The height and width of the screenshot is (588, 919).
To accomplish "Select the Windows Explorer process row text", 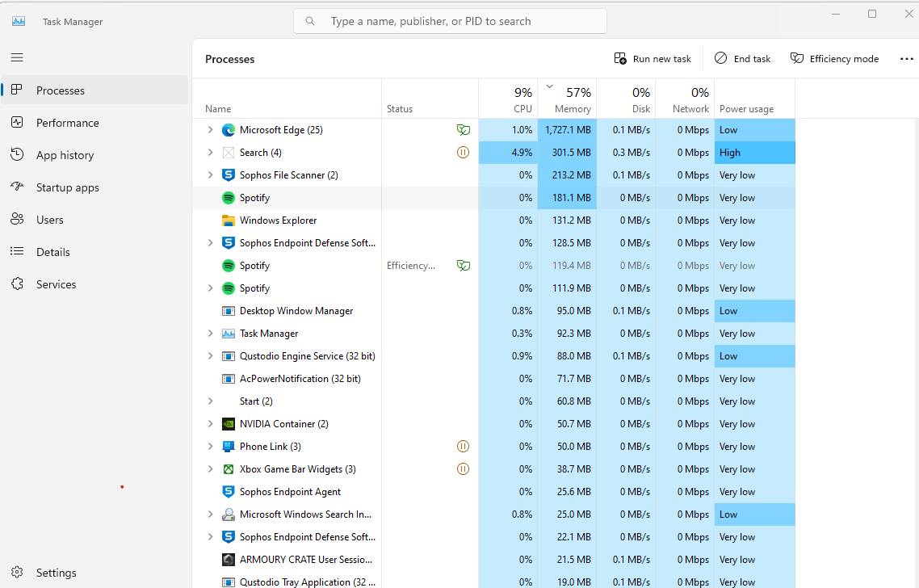I will tap(278, 220).
